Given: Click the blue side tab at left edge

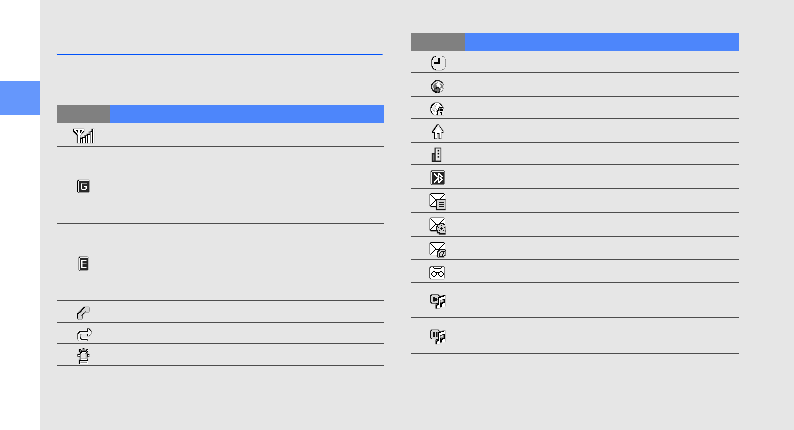Looking at the screenshot, I should 20,98.
